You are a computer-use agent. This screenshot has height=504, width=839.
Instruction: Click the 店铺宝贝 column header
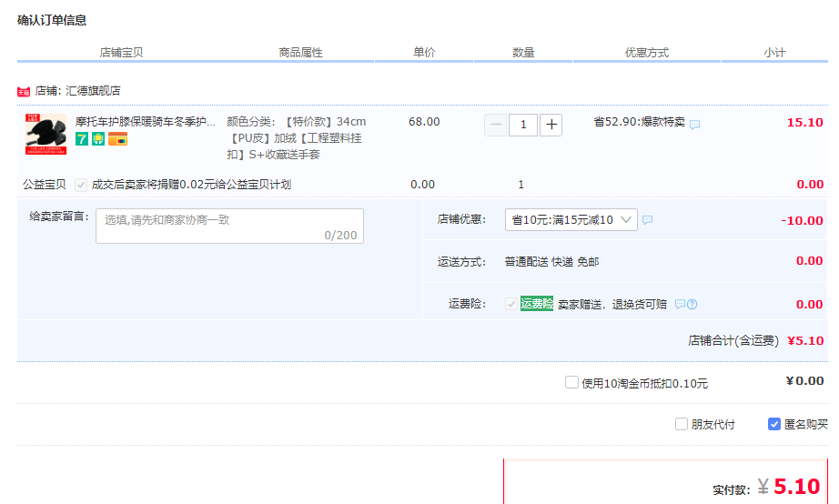[121, 53]
